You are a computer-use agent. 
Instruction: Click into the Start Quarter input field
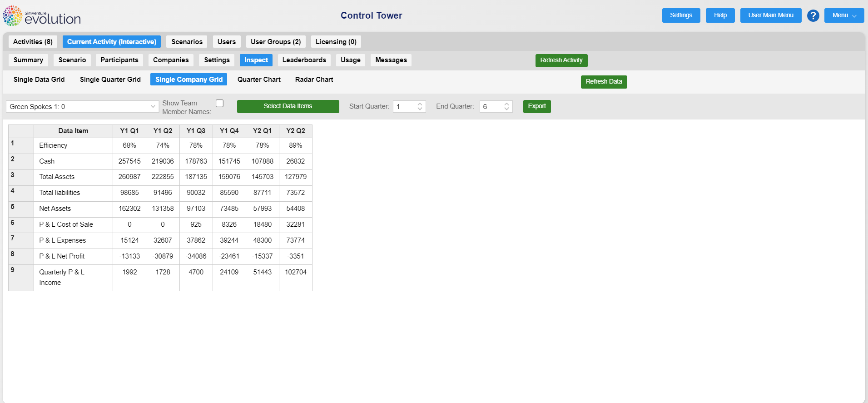405,107
